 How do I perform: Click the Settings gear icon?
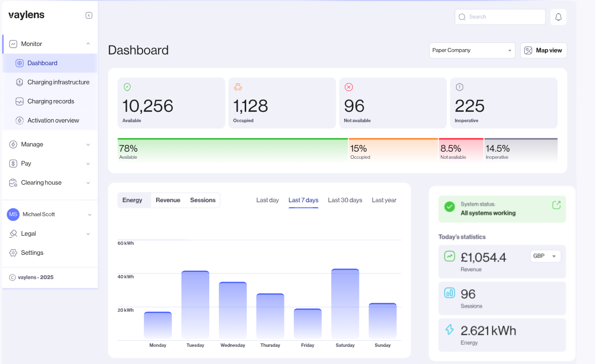(x=13, y=253)
